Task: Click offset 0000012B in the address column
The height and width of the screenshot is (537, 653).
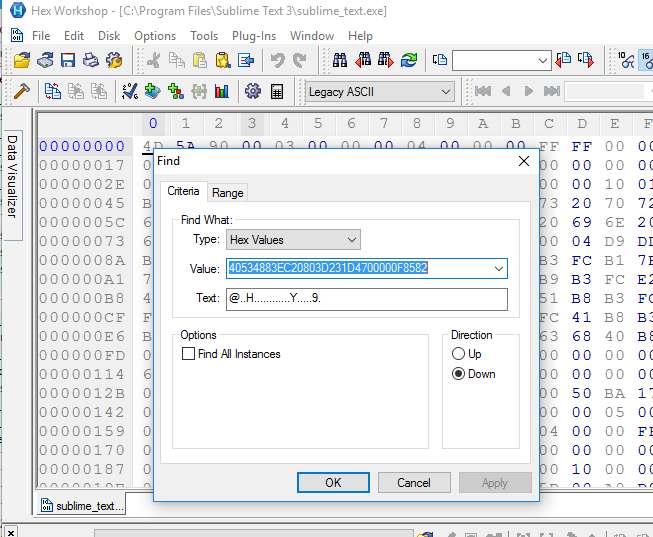Action: (82, 393)
